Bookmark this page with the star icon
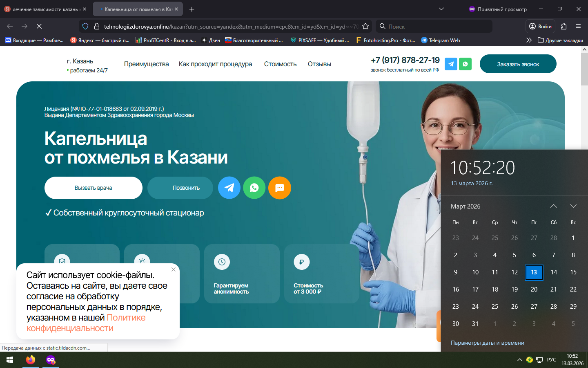This screenshot has height=368, width=588. 365,26
